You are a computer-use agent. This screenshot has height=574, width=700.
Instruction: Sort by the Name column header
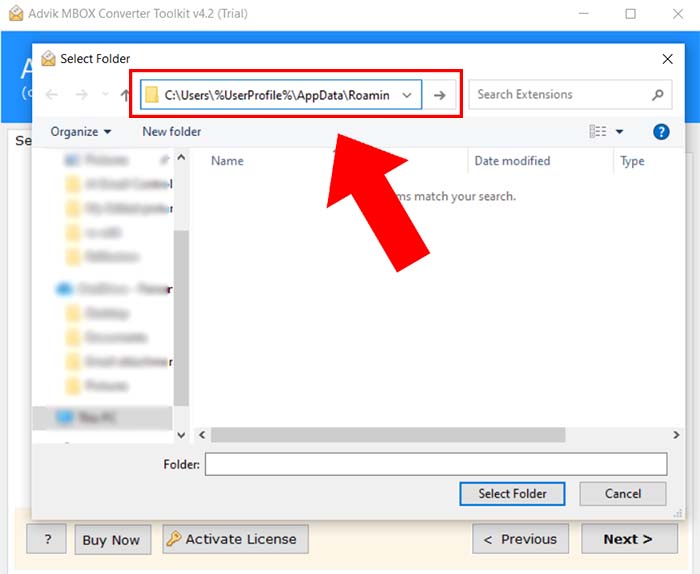[227, 161]
